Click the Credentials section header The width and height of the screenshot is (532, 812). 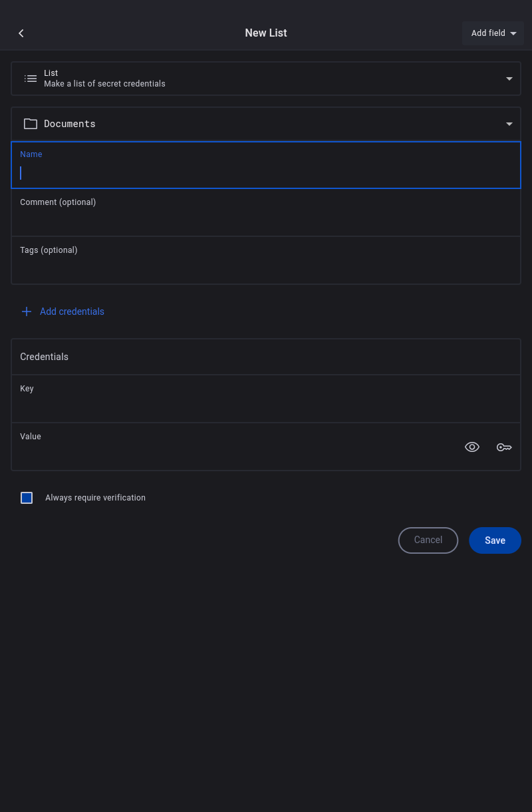(45, 357)
